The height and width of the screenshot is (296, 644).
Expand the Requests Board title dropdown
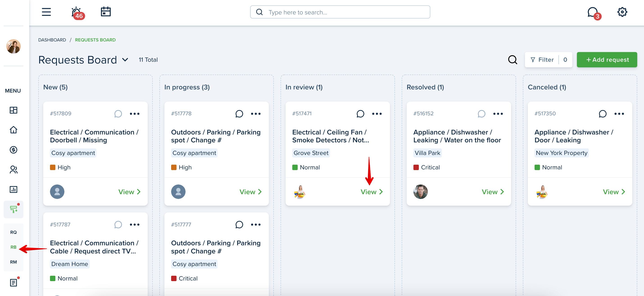[x=125, y=60]
